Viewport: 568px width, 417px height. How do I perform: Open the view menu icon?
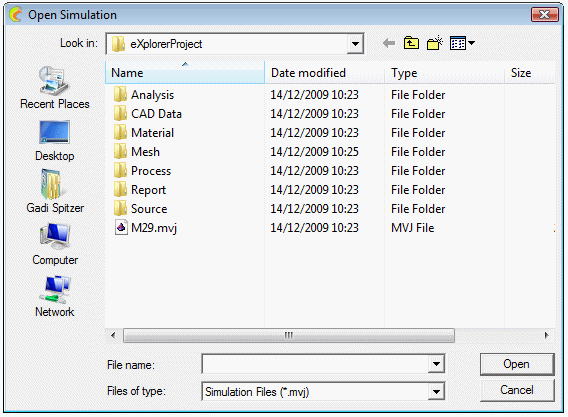tap(462, 43)
